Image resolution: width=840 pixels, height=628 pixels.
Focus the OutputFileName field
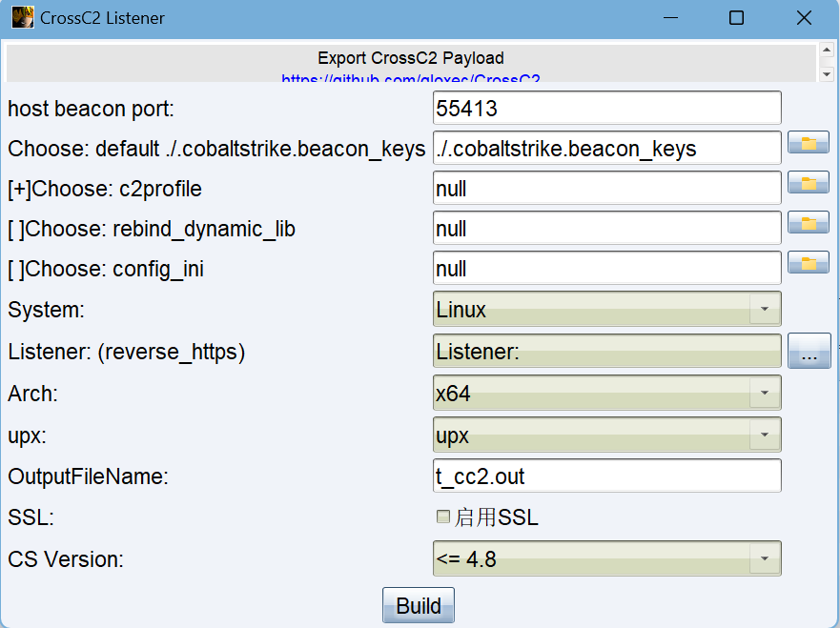tap(607, 476)
